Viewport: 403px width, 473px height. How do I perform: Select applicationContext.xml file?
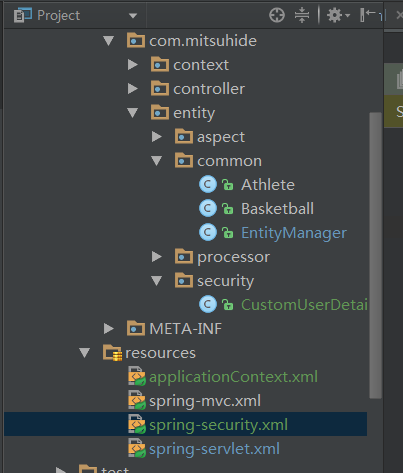click(233, 377)
